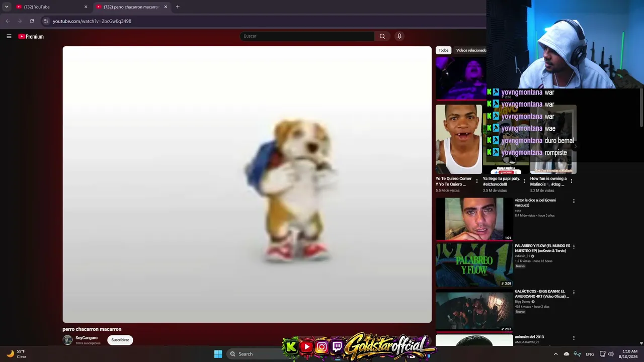This screenshot has height=362, width=644.
Task: Open the tab search dropdown arrow
Action: click(7, 7)
